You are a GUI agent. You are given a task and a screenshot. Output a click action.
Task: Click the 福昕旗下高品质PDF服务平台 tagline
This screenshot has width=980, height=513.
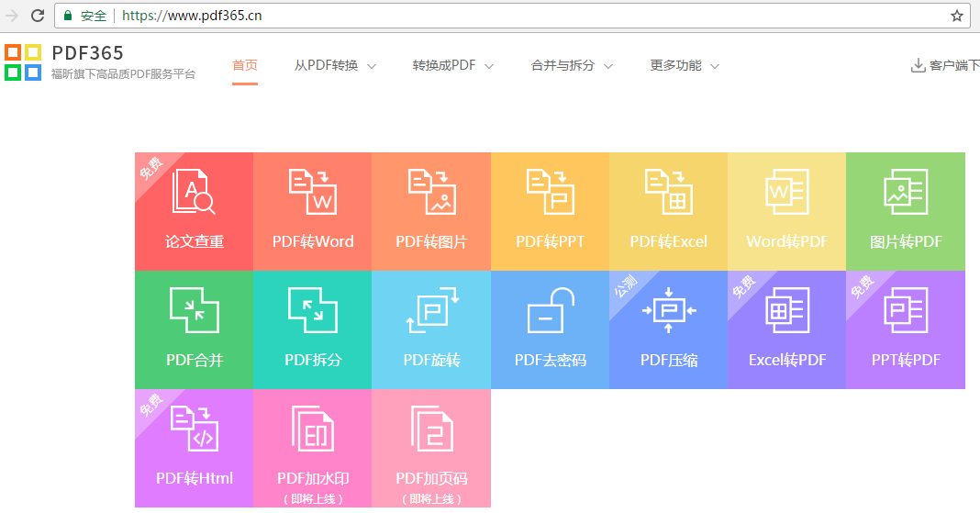(123, 74)
